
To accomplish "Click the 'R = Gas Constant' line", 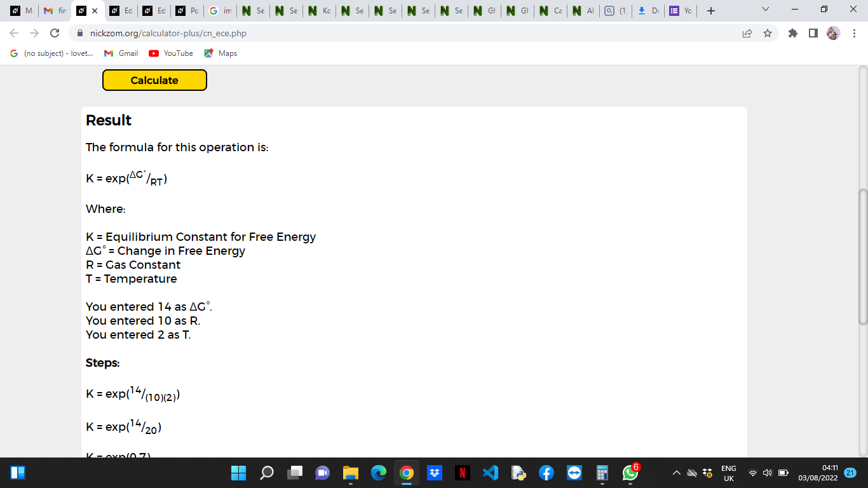I will tap(133, 265).
